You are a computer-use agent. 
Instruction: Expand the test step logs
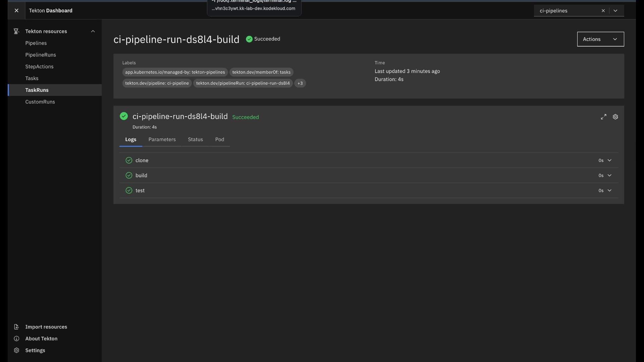tap(609, 190)
